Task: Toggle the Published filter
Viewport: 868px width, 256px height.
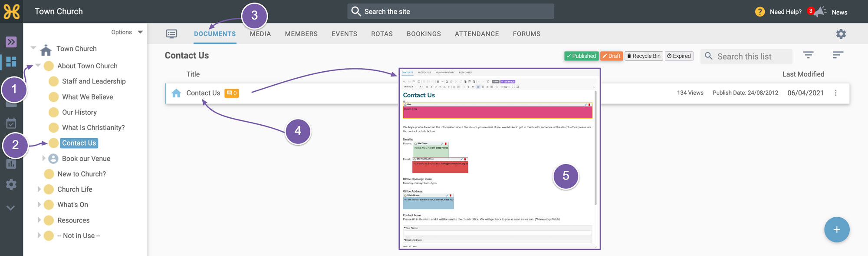Action: click(581, 56)
